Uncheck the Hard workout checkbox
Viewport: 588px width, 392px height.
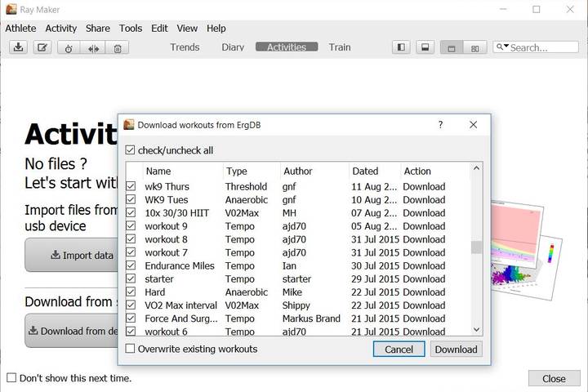coord(131,292)
